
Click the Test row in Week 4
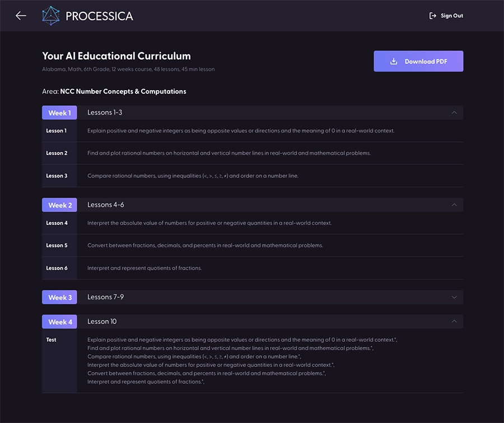[52, 340]
